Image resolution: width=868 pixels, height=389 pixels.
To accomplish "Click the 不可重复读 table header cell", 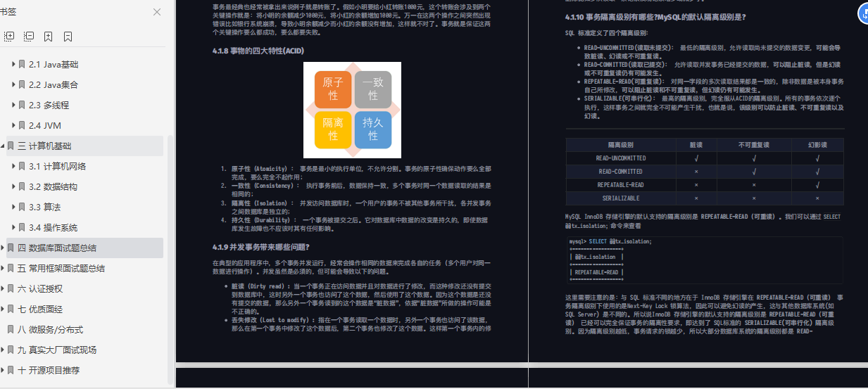I will [x=754, y=144].
